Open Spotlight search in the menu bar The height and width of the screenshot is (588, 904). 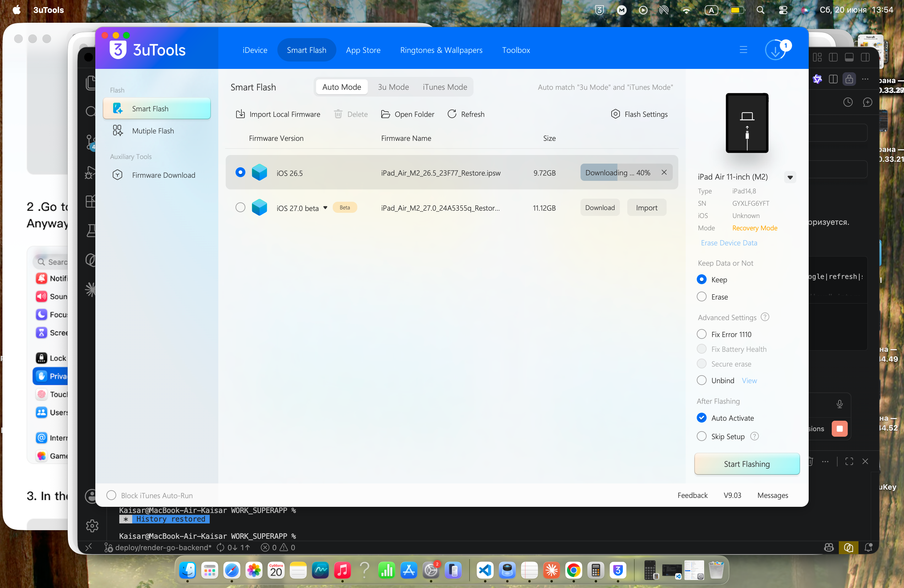760,10
